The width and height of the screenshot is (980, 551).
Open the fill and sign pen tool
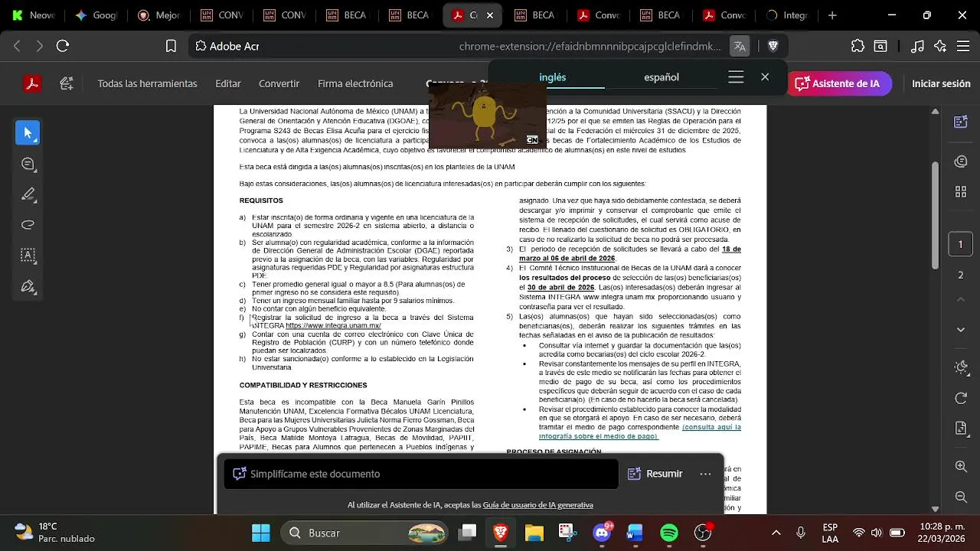pos(28,287)
